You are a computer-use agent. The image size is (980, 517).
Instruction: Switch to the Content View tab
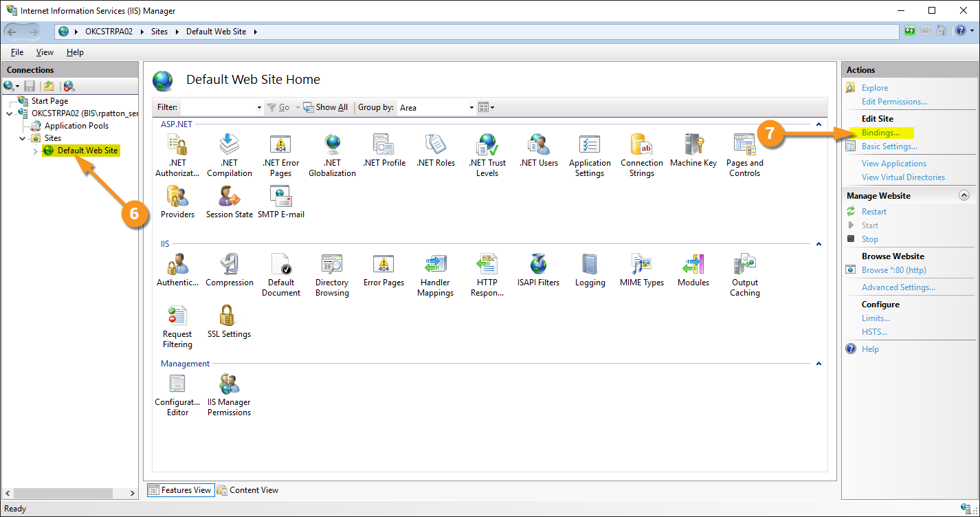coord(248,490)
